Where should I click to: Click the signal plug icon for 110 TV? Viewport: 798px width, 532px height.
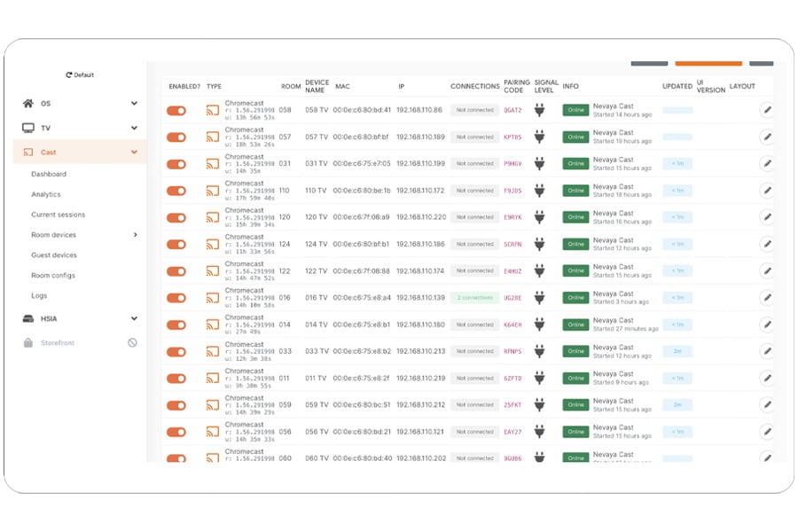pos(539,191)
